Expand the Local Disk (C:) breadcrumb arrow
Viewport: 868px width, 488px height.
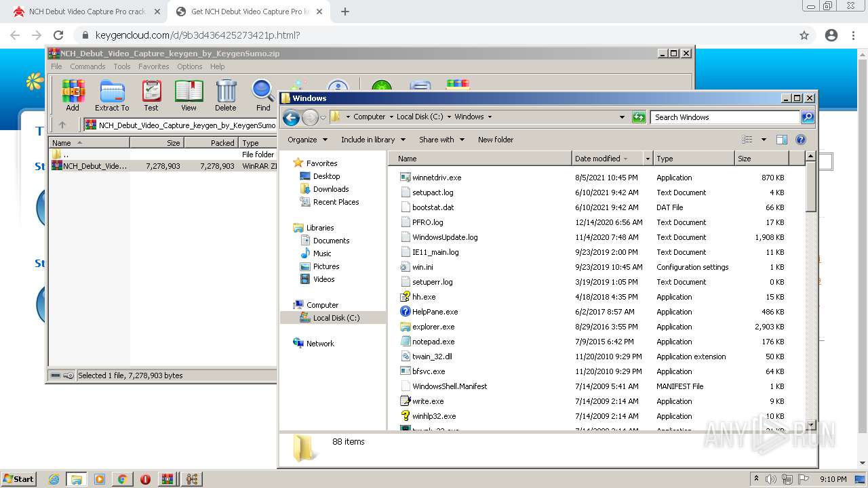tap(449, 117)
